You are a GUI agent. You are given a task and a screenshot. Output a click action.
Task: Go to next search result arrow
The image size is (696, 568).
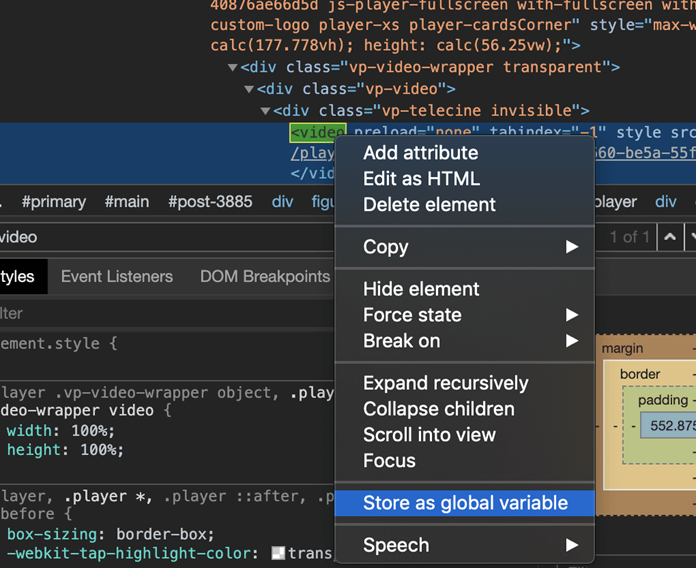[692, 237]
